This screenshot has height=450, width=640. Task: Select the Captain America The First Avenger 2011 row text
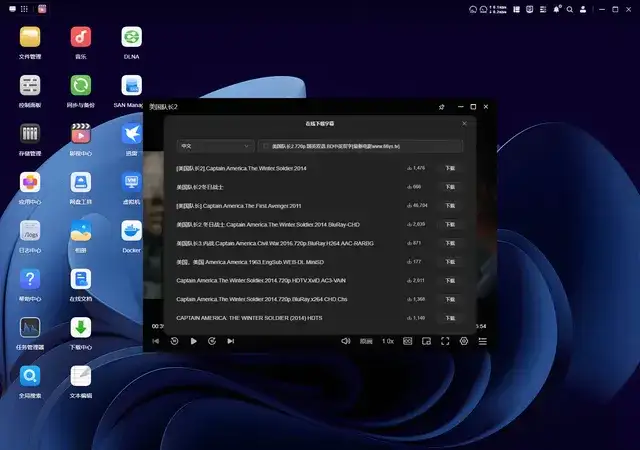click(239, 206)
